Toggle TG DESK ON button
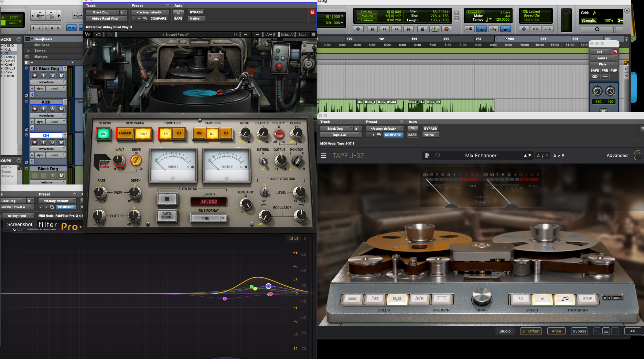 coord(103,134)
